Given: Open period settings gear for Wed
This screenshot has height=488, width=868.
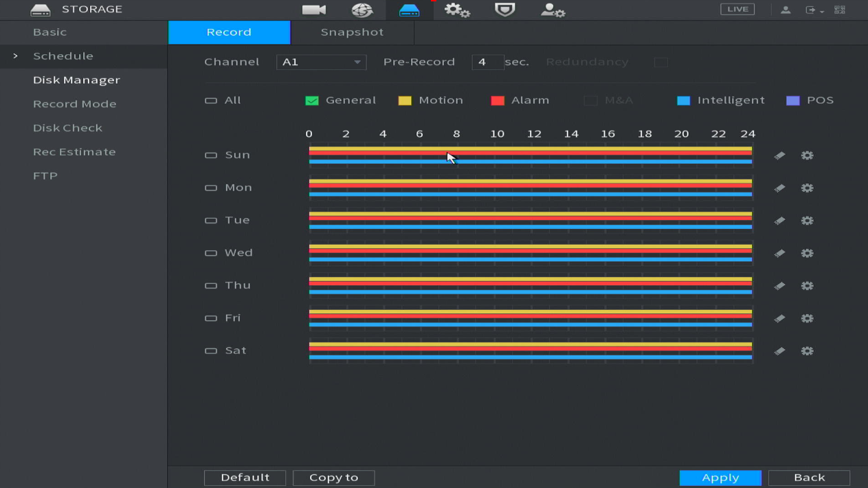Looking at the screenshot, I should (808, 254).
